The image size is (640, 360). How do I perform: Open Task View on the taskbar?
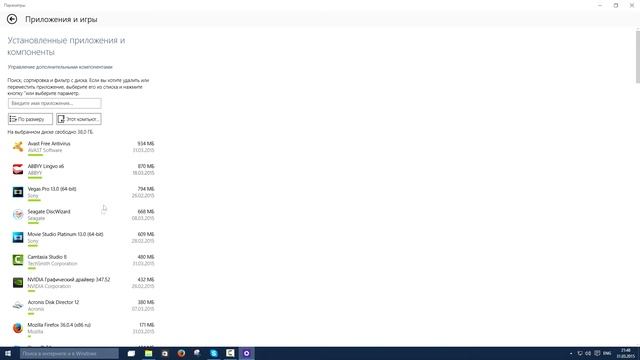[x=131, y=353]
